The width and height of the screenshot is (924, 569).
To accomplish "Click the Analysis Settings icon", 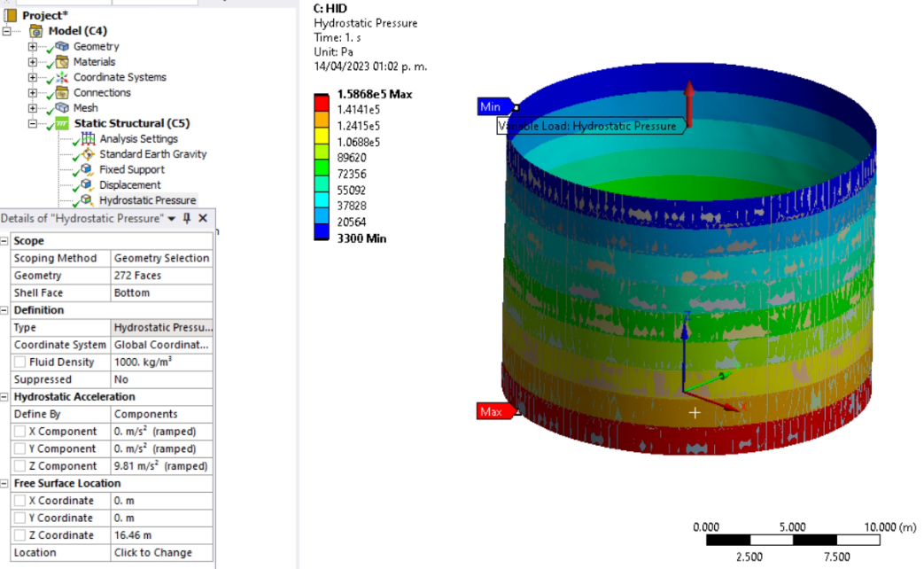I will coord(88,139).
